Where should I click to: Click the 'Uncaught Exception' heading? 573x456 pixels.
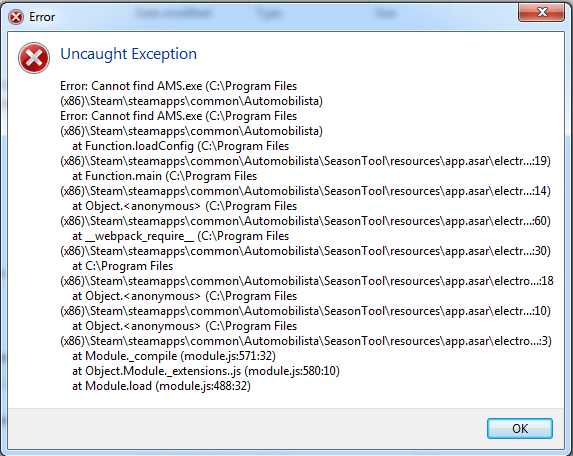pyautogui.click(x=129, y=54)
